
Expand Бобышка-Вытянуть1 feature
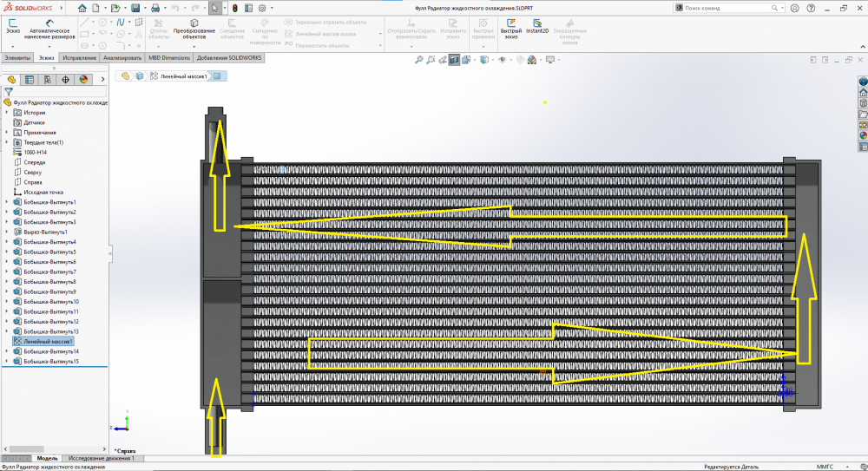tap(7, 202)
